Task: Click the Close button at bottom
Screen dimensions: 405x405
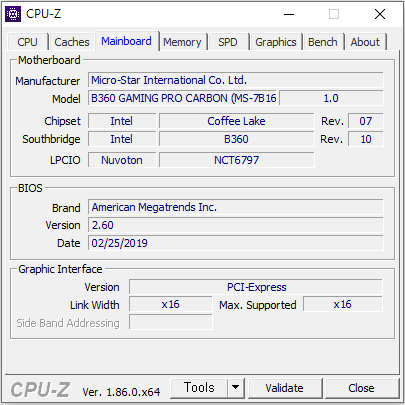Action: (x=361, y=388)
